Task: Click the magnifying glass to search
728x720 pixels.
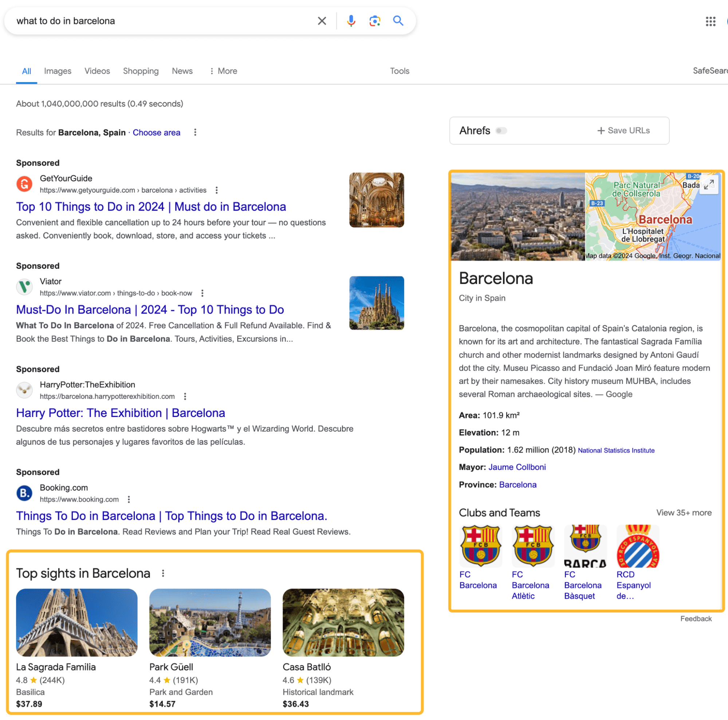Action: tap(398, 21)
